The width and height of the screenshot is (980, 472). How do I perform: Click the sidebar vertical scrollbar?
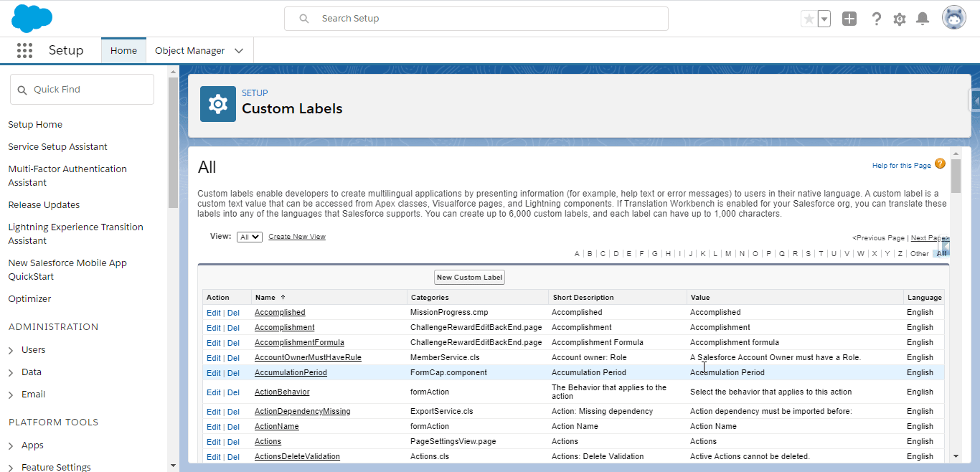coord(173,143)
